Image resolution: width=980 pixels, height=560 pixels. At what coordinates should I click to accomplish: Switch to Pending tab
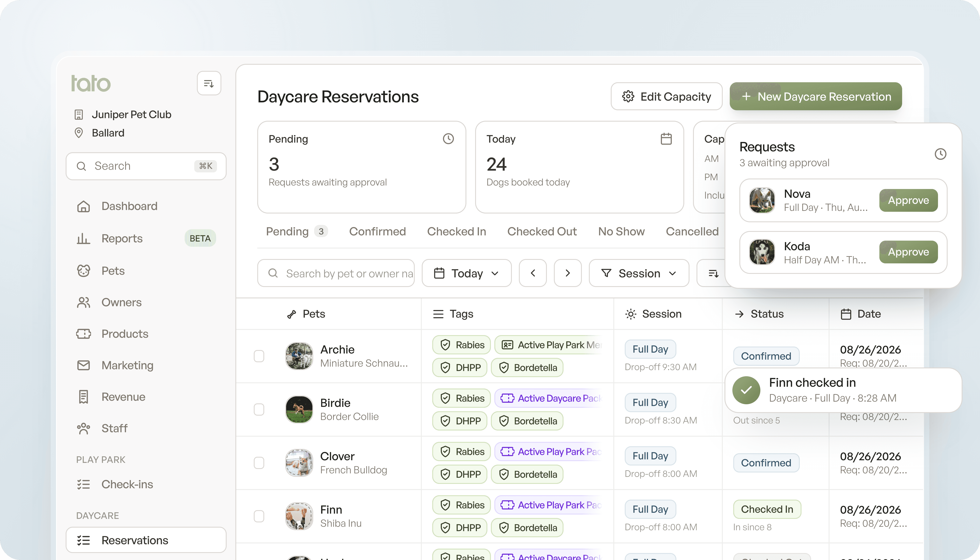coord(297,231)
